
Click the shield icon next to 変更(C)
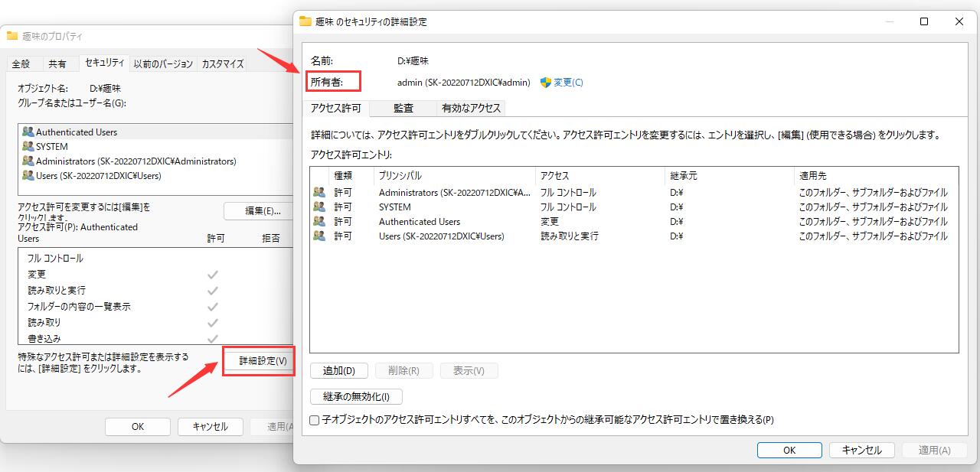coord(545,82)
